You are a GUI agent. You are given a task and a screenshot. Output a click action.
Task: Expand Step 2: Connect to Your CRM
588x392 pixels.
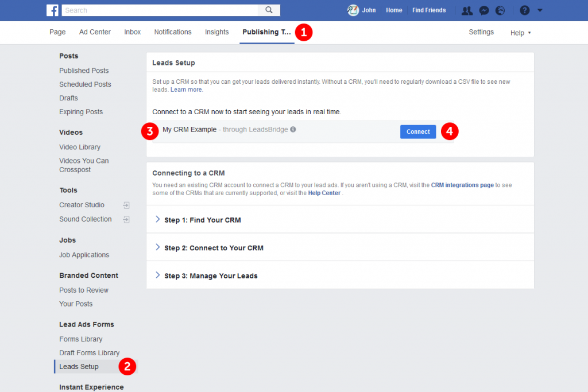[x=340, y=247]
